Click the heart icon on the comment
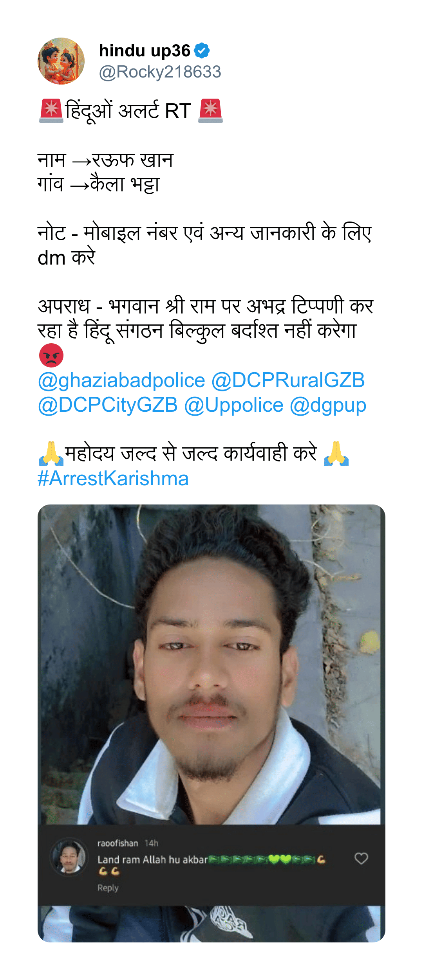Screen dimensions: 423x980 (361, 858)
